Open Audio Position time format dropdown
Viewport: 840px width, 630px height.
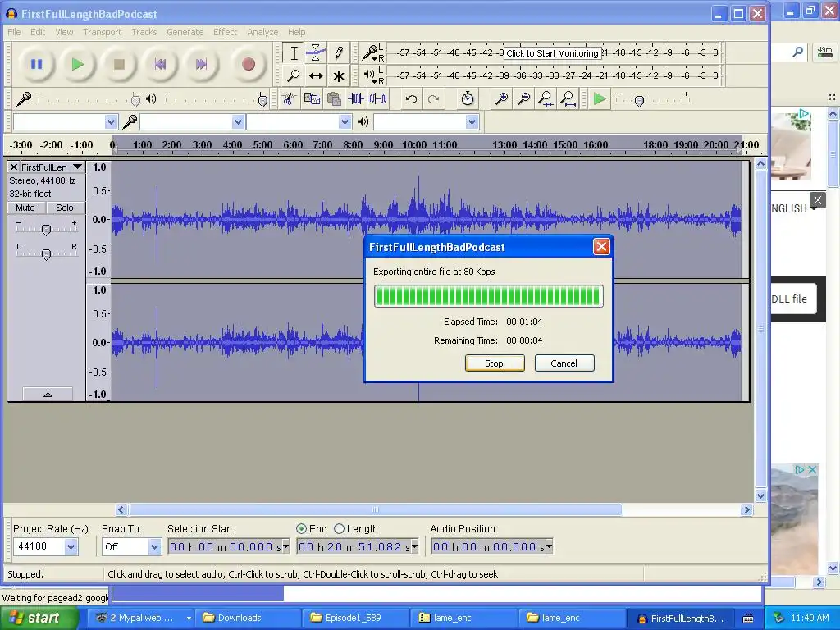point(549,547)
